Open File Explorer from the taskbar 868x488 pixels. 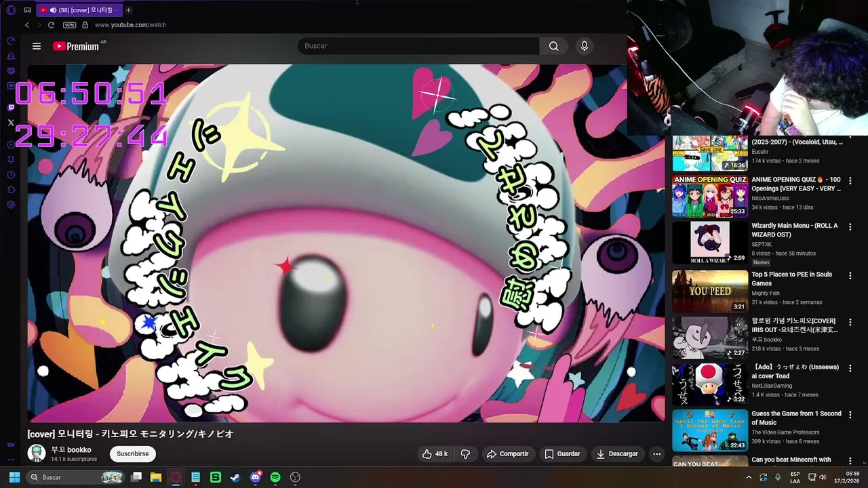[155, 477]
